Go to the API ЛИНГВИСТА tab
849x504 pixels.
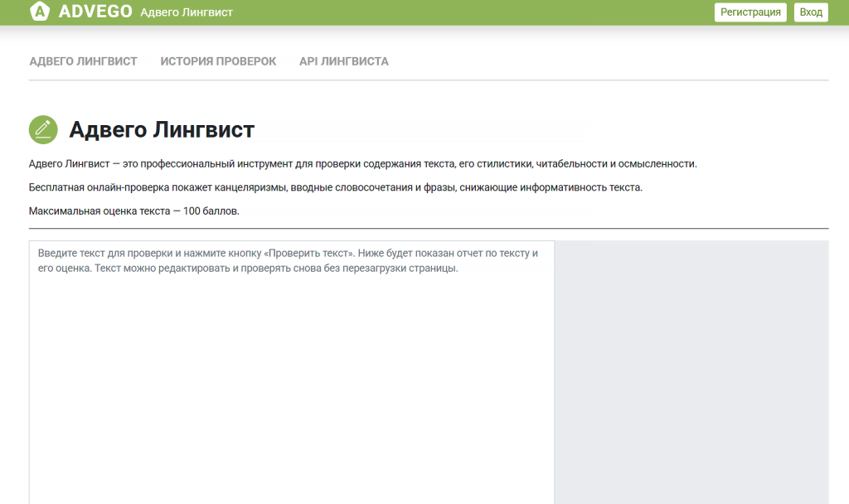[343, 61]
